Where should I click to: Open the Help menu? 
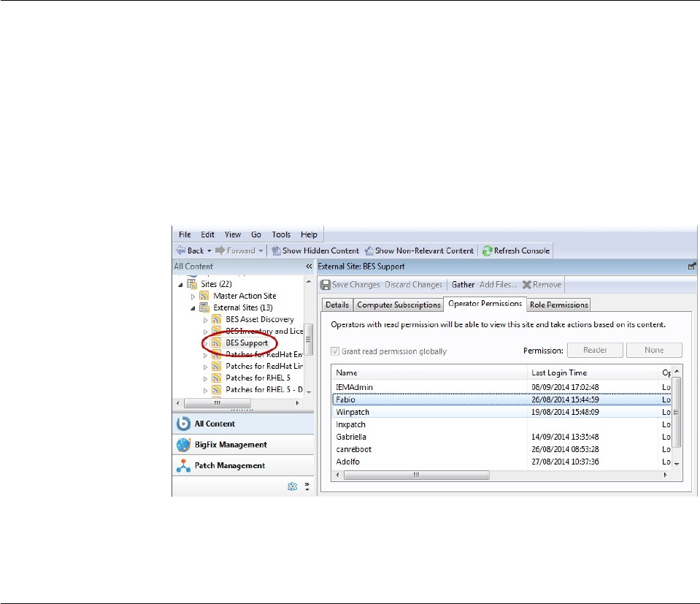pos(309,234)
